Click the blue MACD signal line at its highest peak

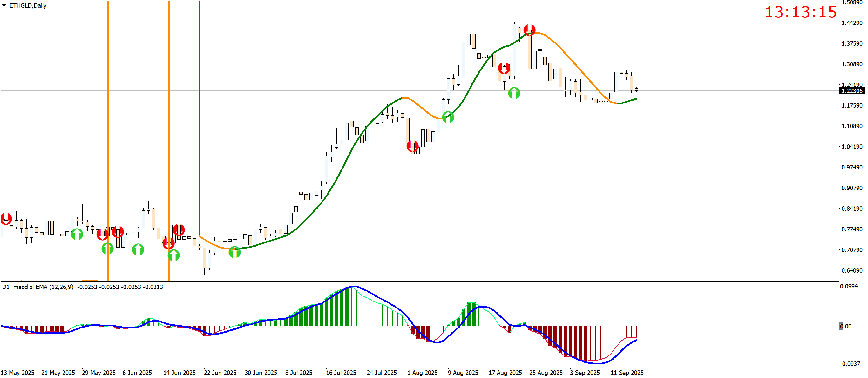(354, 287)
